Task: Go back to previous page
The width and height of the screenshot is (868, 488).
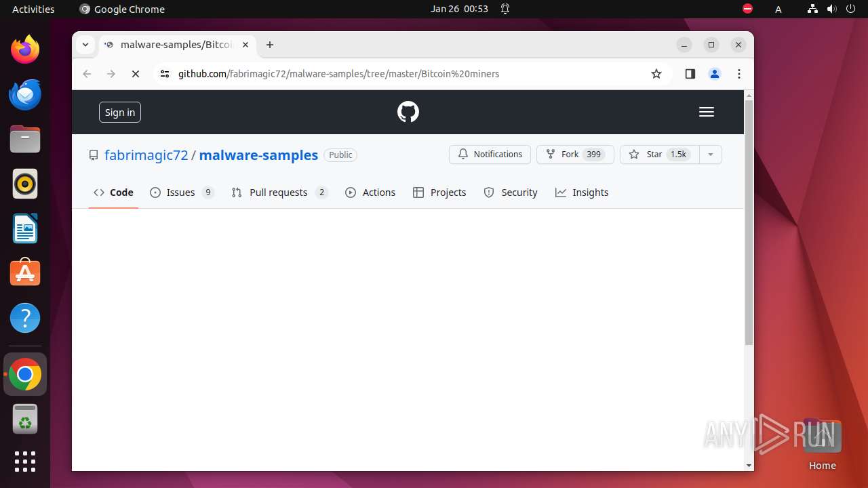Action: [87, 74]
